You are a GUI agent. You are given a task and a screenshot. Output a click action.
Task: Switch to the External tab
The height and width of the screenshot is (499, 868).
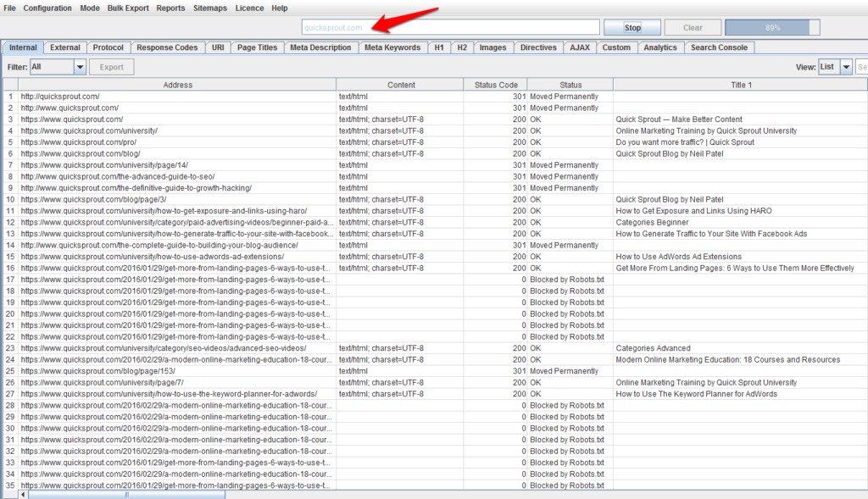tap(64, 47)
